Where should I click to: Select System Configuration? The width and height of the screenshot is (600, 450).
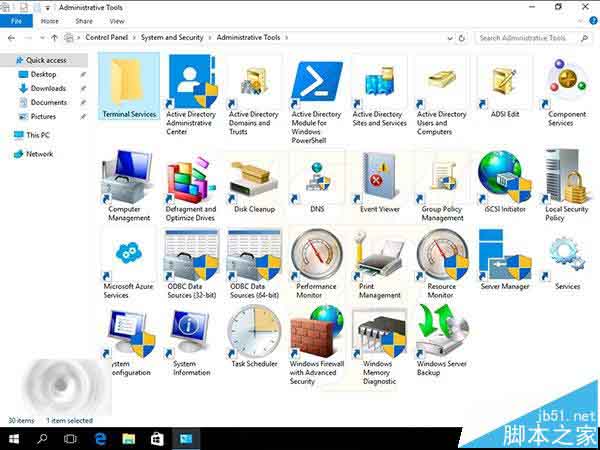(x=129, y=341)
